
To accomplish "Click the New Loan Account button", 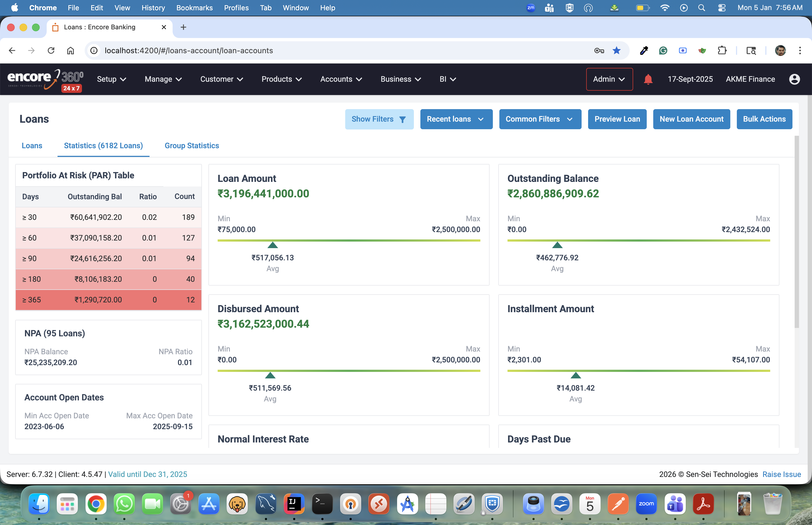I will pyautogui.click(x=691, y=119).
